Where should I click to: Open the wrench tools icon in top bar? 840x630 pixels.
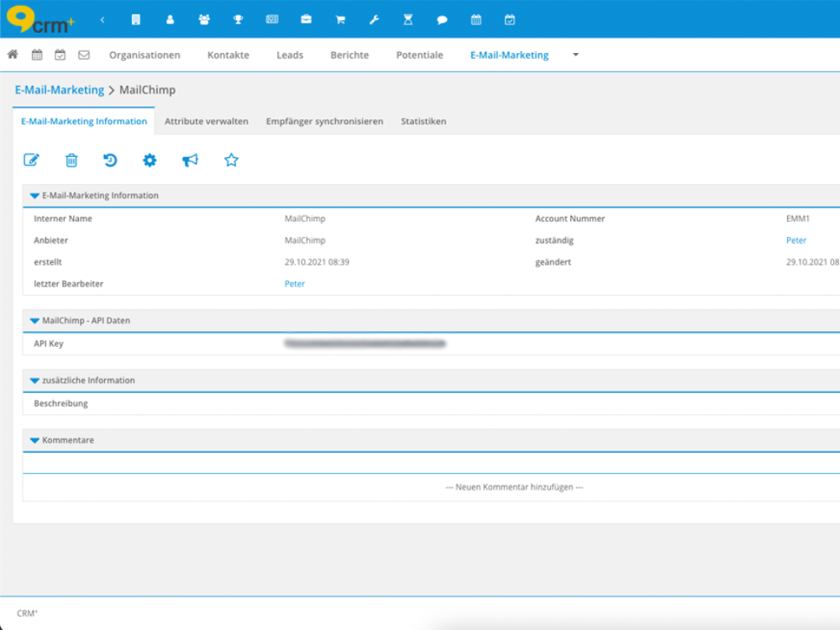point(374,19)
